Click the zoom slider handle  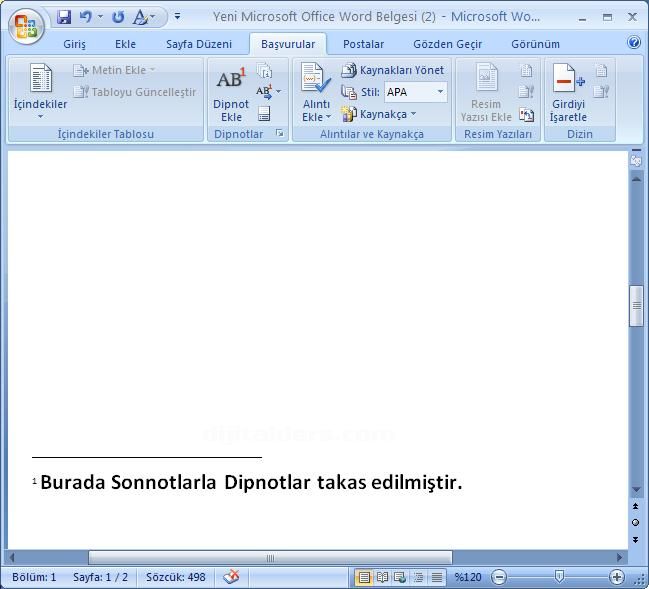click(x=559, y=577)
